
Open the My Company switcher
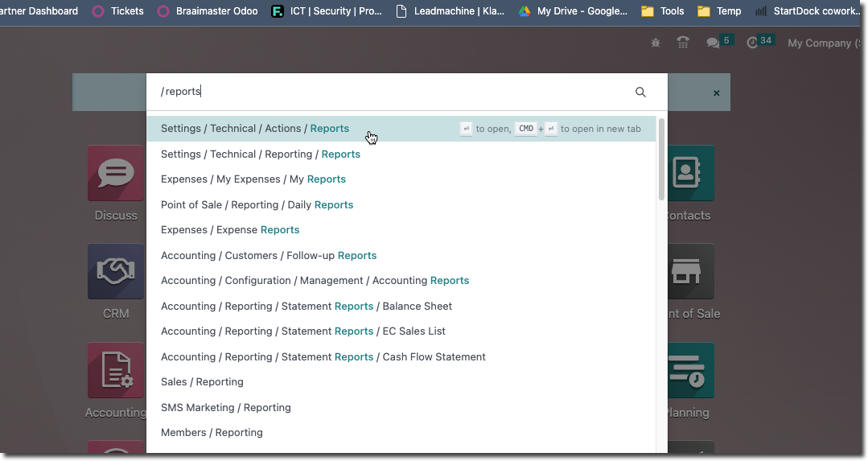coord(825,43)
